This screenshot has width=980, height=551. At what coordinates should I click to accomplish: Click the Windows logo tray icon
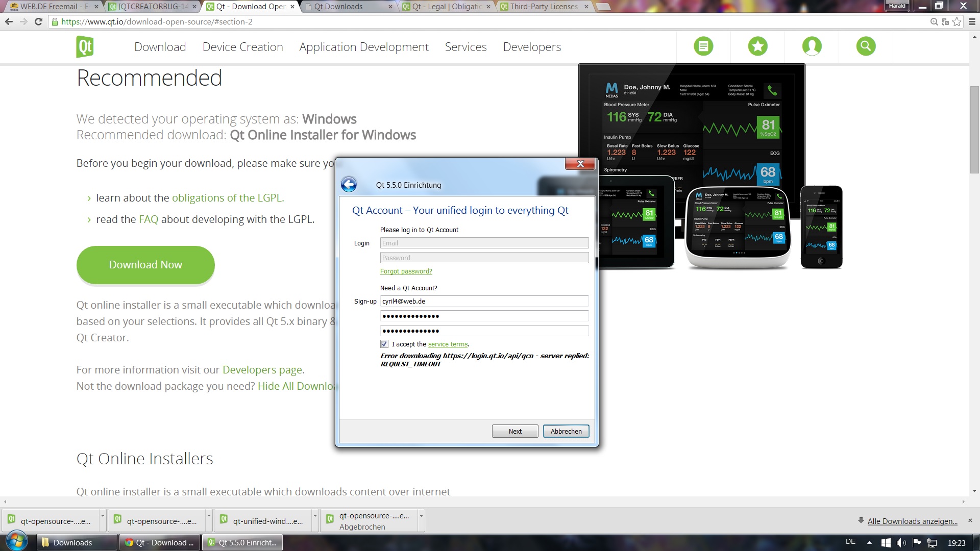click(x=886, y=543)
